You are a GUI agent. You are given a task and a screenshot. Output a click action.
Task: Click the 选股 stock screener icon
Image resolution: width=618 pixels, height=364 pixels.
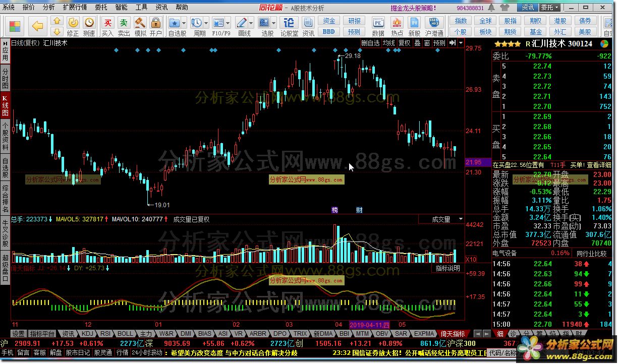(264, 23)
